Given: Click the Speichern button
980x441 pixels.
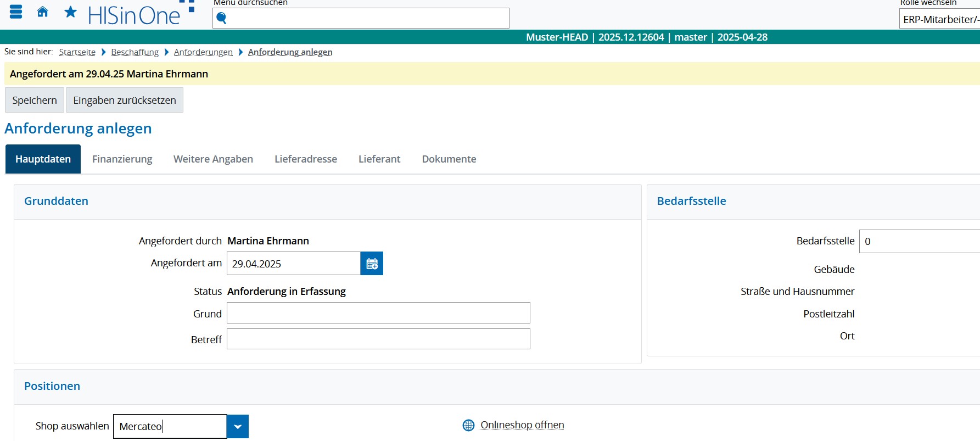Looking at the screenshot, I should click(35, 100).
